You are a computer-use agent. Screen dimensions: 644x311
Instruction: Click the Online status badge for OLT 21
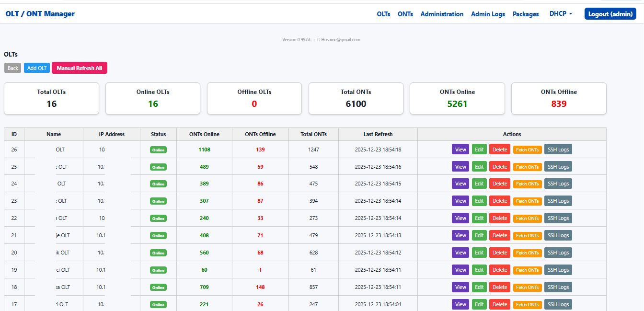pos(158,235)
